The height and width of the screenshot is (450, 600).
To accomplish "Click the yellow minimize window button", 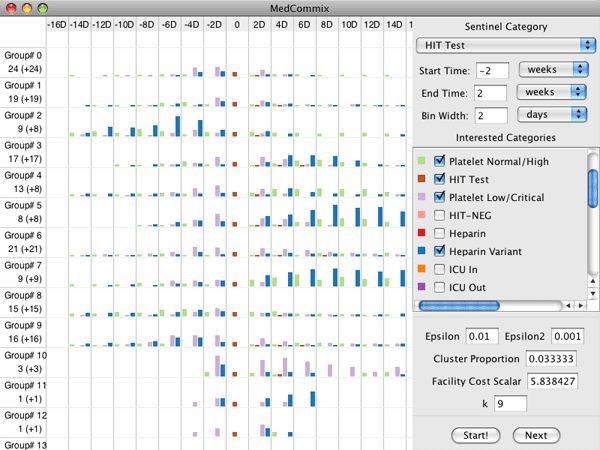I will 27,8.
